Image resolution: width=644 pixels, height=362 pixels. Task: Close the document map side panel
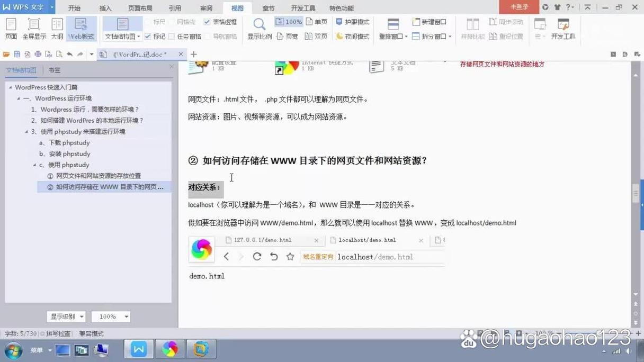[x=171, y=67]
